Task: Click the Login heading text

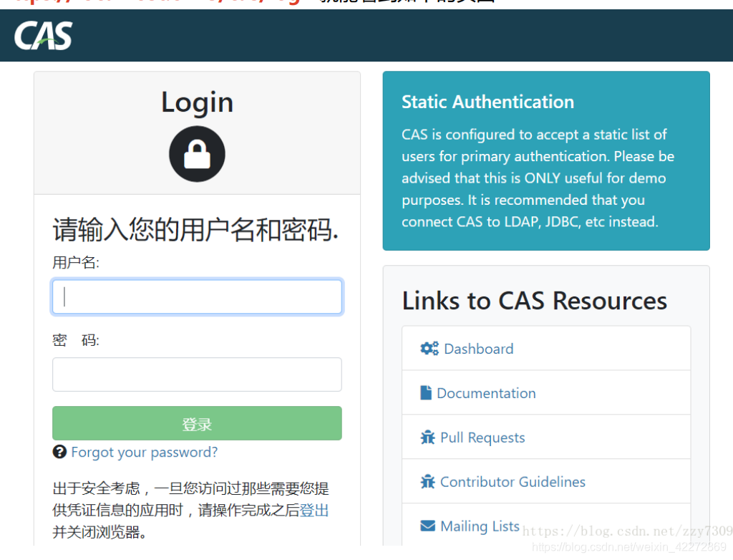Action: coord(197,102)
